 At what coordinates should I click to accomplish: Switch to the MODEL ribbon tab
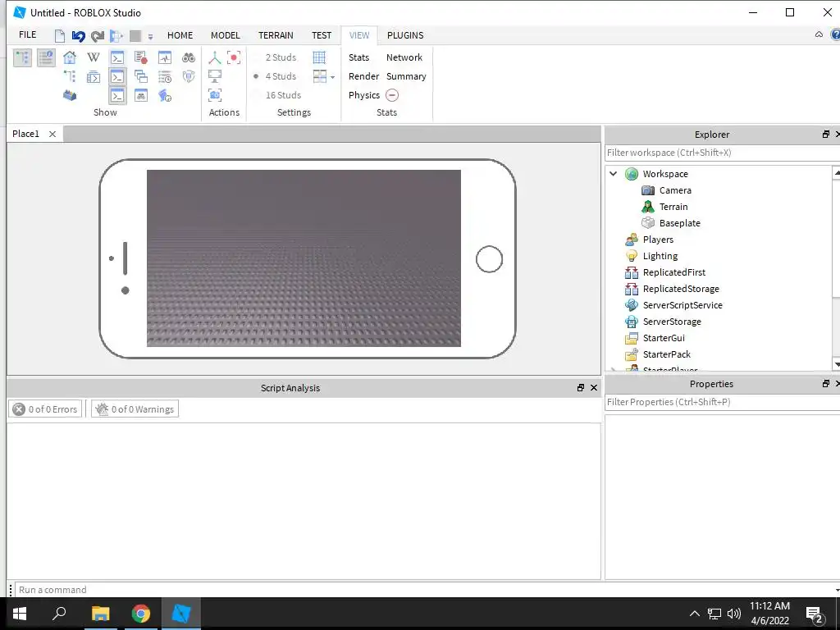pos(225,35)
